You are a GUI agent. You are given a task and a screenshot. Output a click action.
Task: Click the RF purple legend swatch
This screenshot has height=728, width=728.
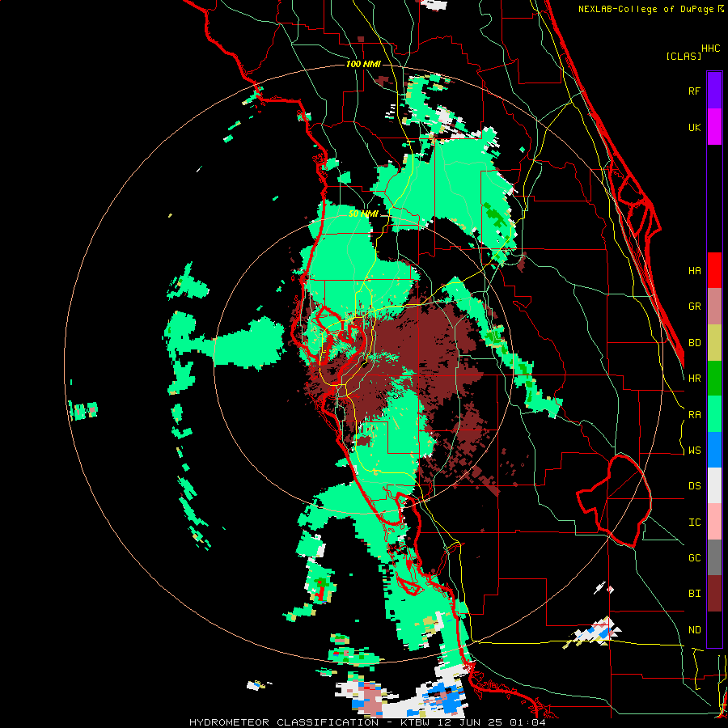[x=714, y=91]
